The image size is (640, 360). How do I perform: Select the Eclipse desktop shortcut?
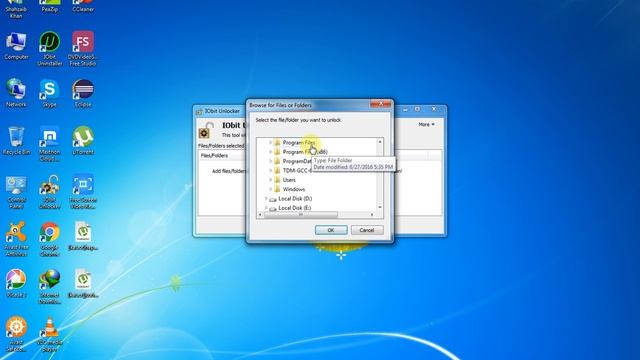[83, 93]
